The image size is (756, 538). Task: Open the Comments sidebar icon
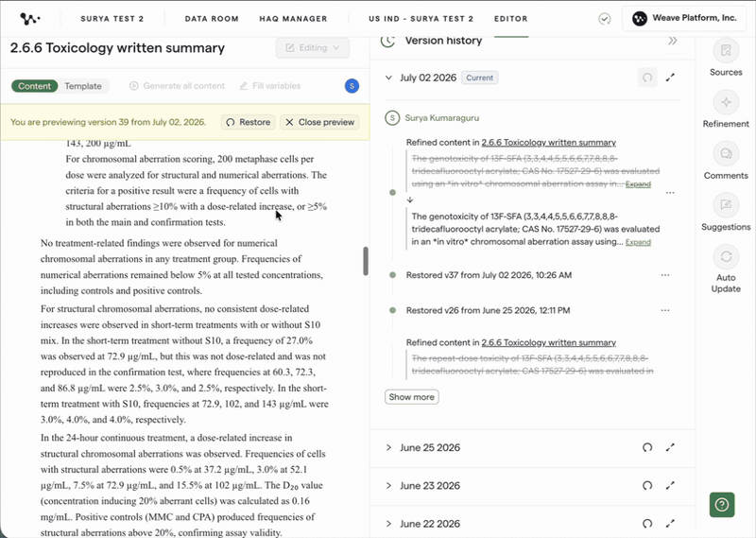[726, 154]
